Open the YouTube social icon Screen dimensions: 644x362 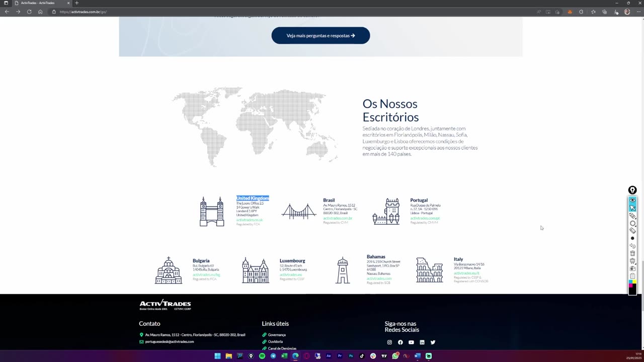click(411, 342)
